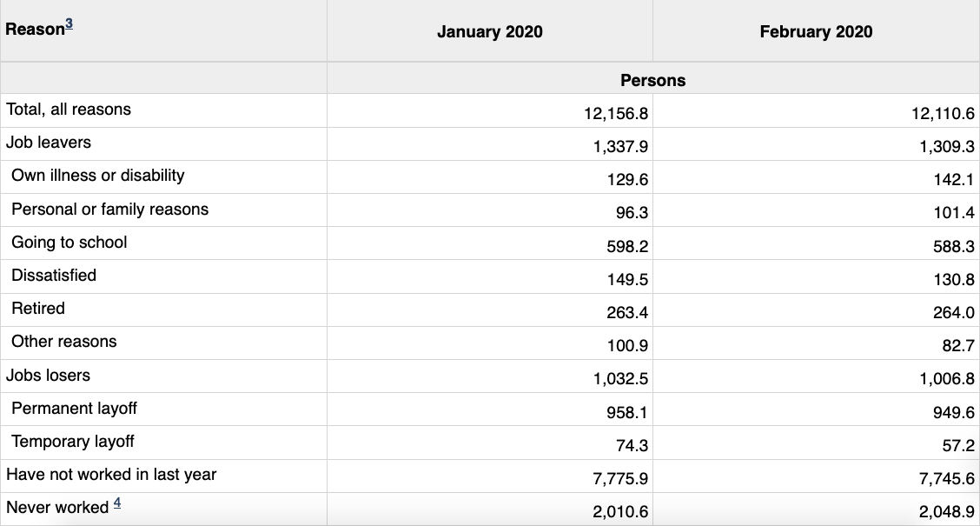Select the Total, all reasons row label

[x=69, y=110]
